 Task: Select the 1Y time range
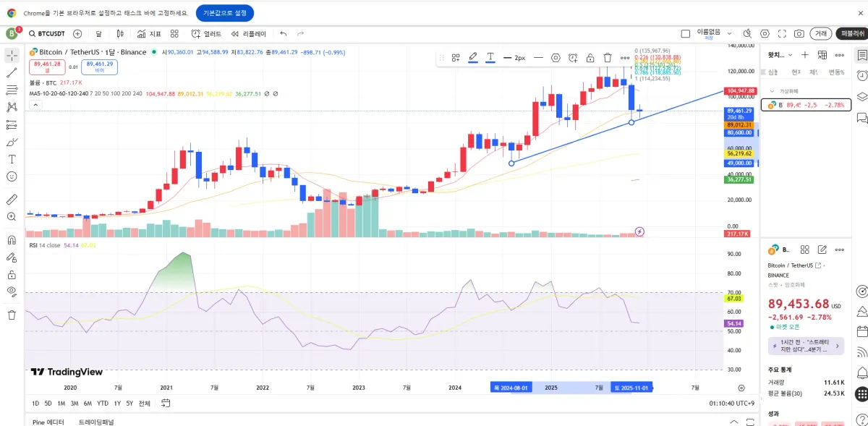point(117,403)
